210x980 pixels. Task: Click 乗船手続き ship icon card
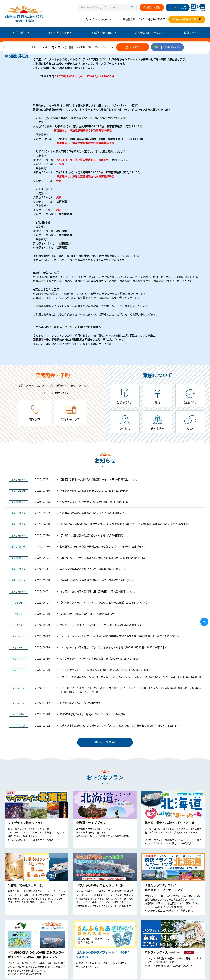(157, 422)
